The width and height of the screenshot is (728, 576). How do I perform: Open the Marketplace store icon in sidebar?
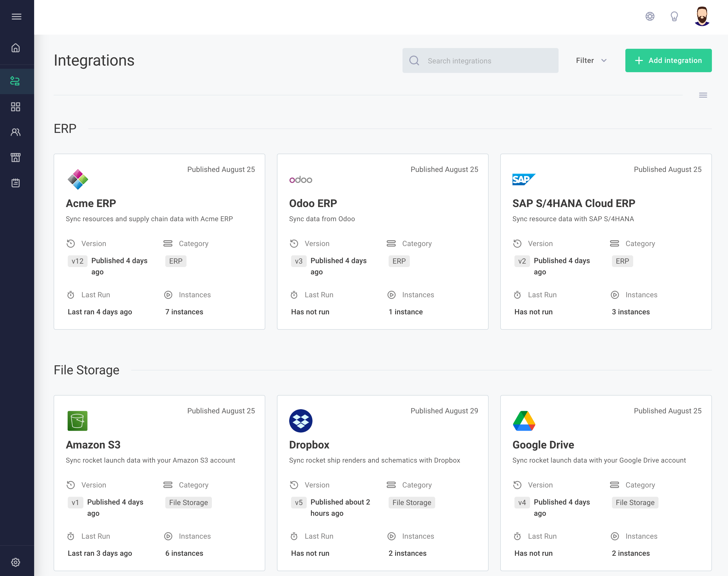click(x=16, y=158)
